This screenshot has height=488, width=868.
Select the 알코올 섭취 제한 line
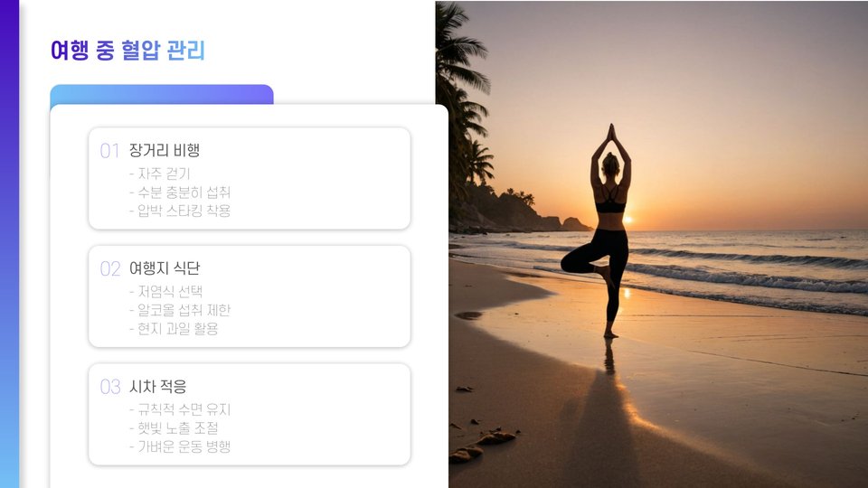[x=180, y=310]
